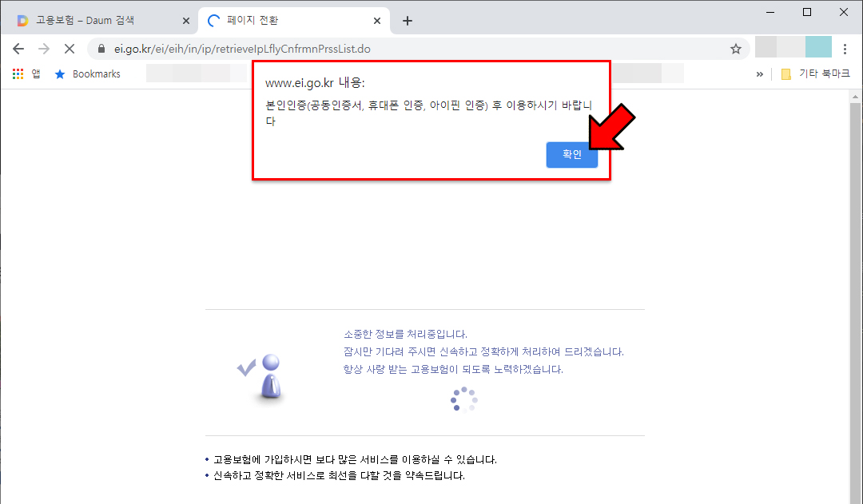This screenshot has width=863, height=504.
Task: Open the Chrome three-dot menu
Action: 845,49
